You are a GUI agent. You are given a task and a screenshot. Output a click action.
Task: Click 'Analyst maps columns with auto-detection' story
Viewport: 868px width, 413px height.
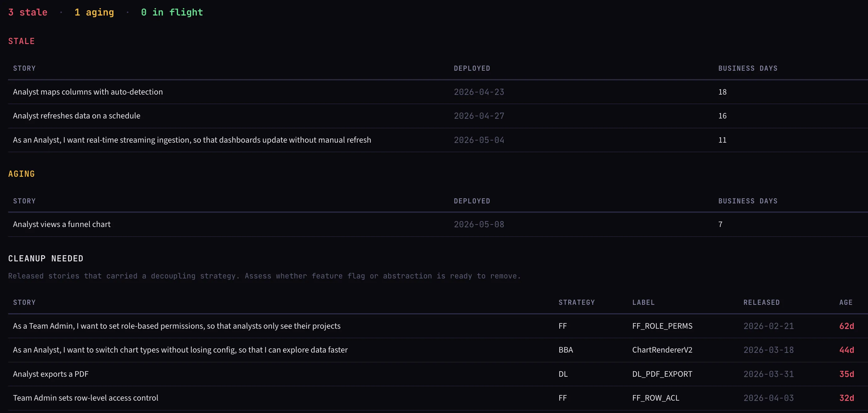coord(88,92)
